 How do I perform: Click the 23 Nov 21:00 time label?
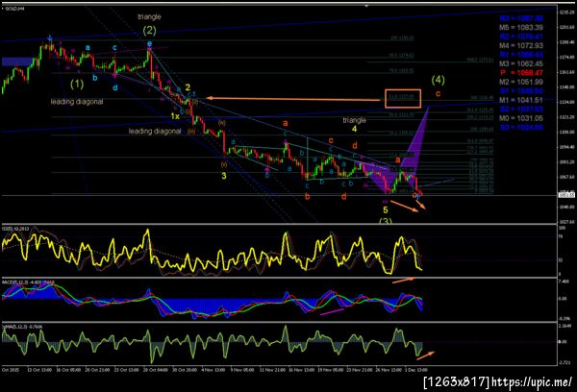pos(359,369)
